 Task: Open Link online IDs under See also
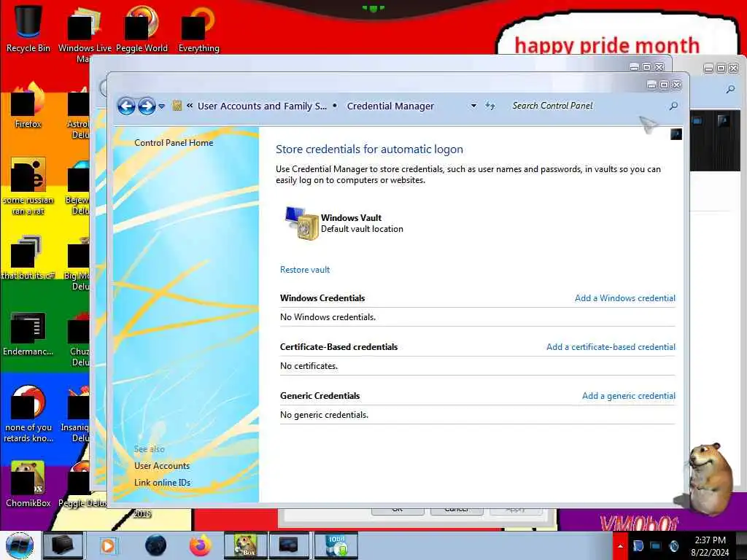point(163,483)
